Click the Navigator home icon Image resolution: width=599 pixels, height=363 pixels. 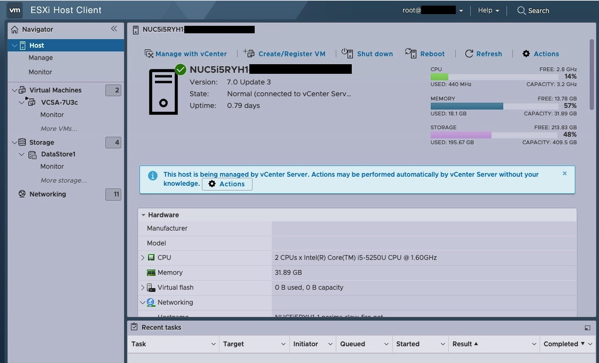(x=15, y=29)
